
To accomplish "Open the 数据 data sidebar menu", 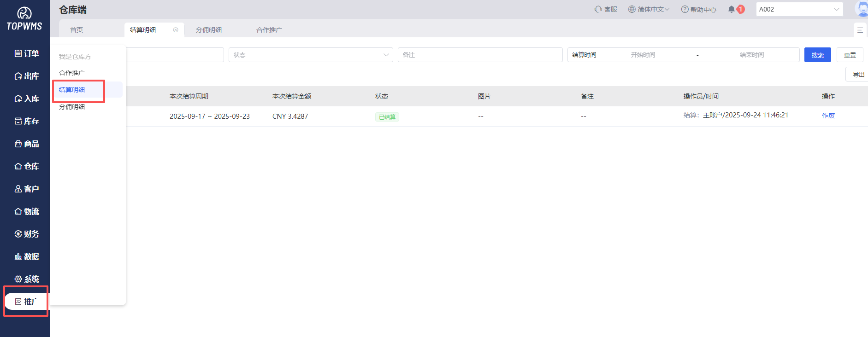I will (26, 256).
